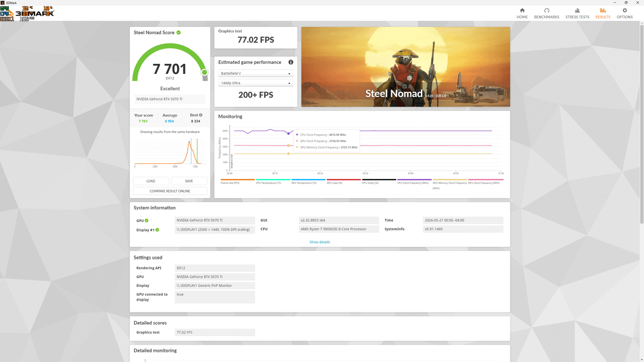Toggle the CPU Clock Frequency legend line
Viewport: 644px width, 362px height.
click(x=414, y=181)
